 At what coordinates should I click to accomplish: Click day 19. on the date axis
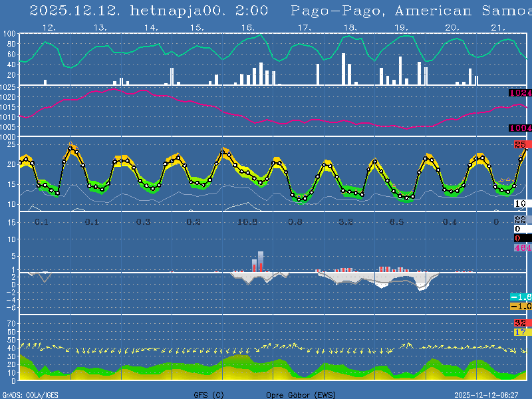pyautogui.click(x=401, y=27)
